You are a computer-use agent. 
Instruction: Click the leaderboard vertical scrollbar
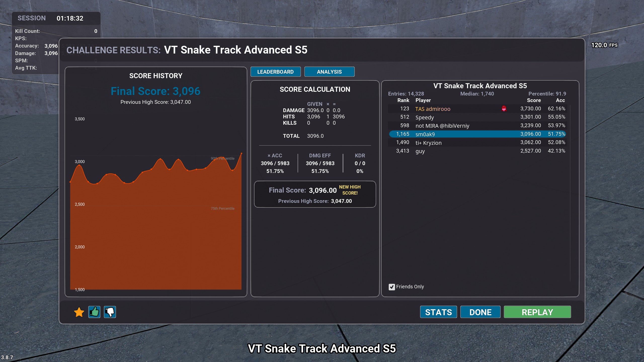[x=570, y=194]
